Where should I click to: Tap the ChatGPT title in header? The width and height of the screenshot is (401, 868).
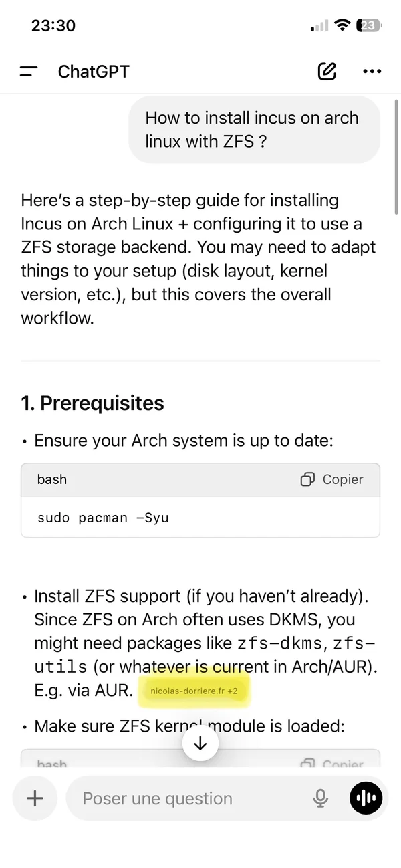[x=94, y=71]
